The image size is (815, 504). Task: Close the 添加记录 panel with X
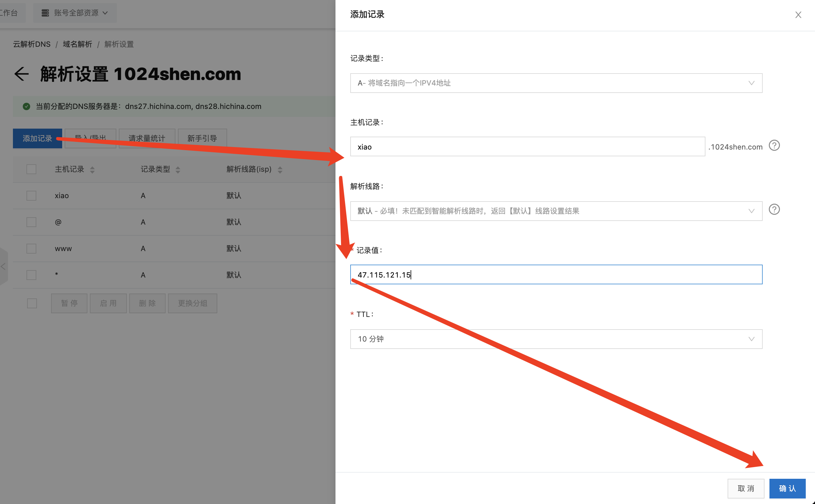coord(798,15)
